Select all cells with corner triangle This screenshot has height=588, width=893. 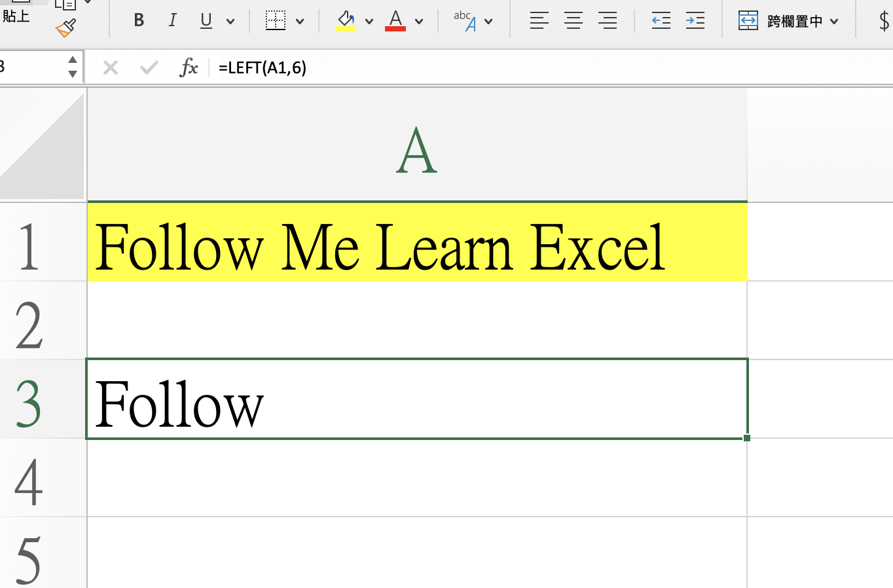point(43,145)
